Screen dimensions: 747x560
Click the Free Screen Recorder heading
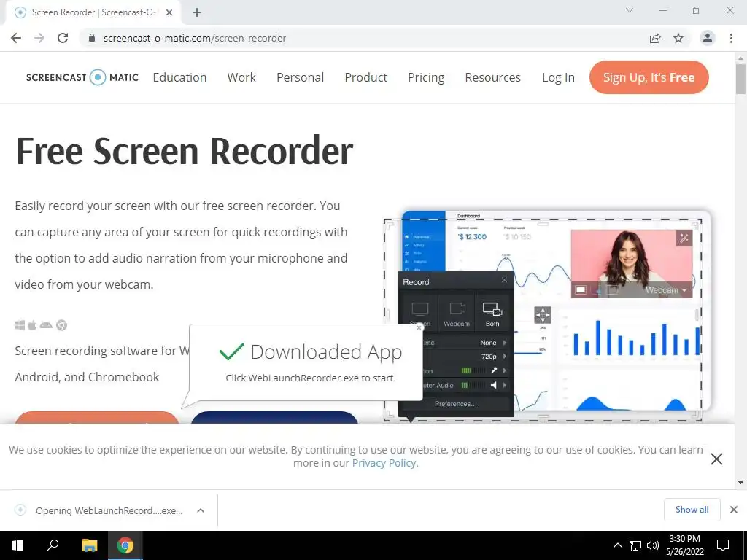point(185,152)
